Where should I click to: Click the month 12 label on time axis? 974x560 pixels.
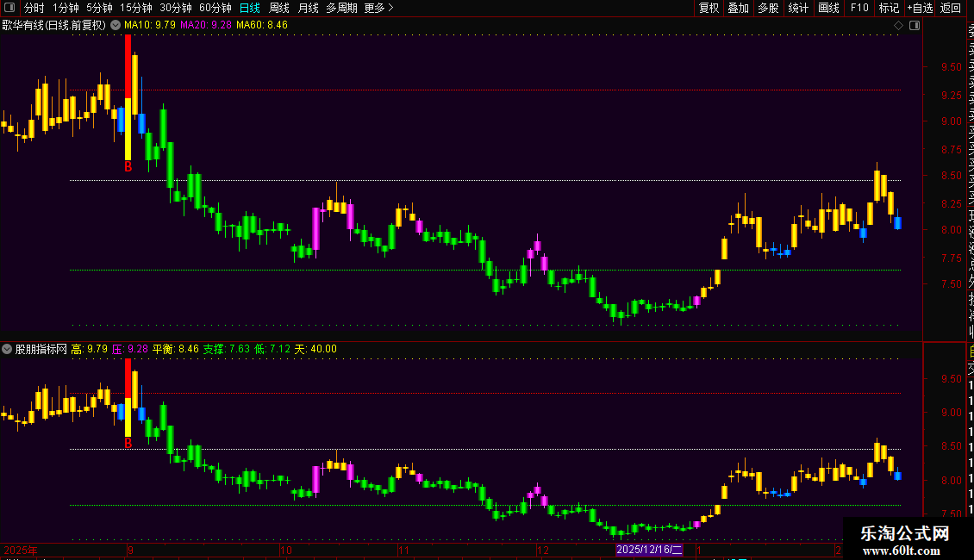543,550
